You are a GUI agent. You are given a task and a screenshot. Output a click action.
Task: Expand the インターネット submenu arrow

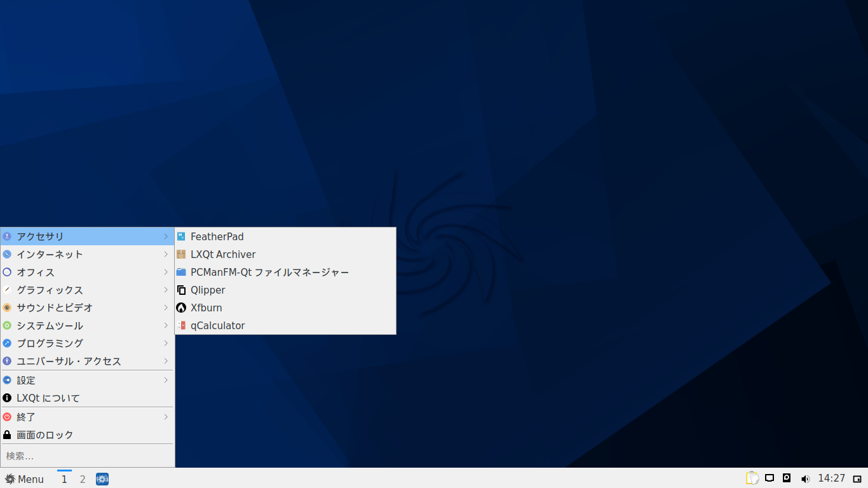(x=166, y=254)
